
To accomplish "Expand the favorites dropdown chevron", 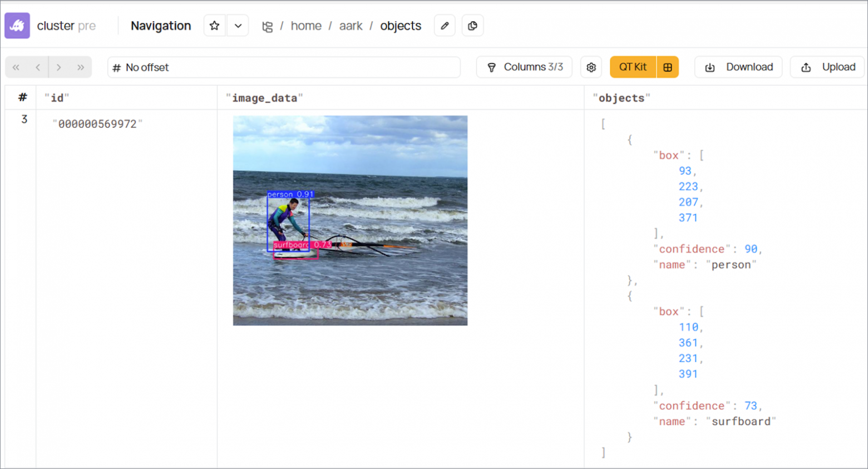I will [238, 26].
